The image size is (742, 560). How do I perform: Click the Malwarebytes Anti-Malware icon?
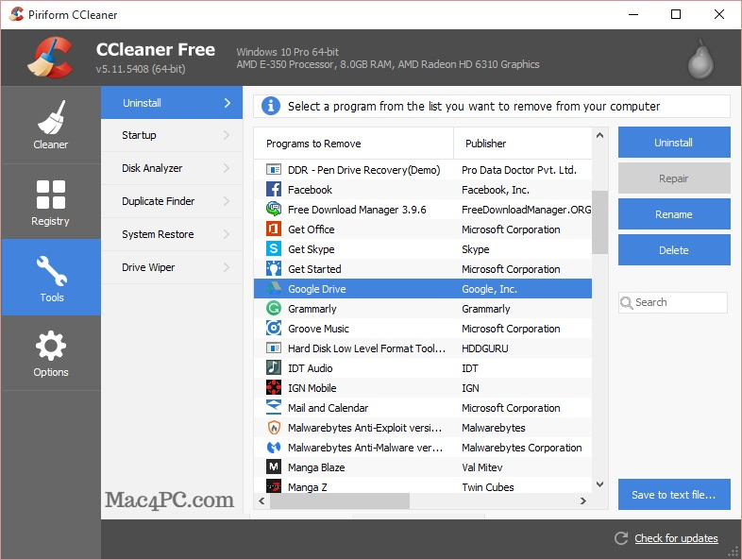point(274,448)
